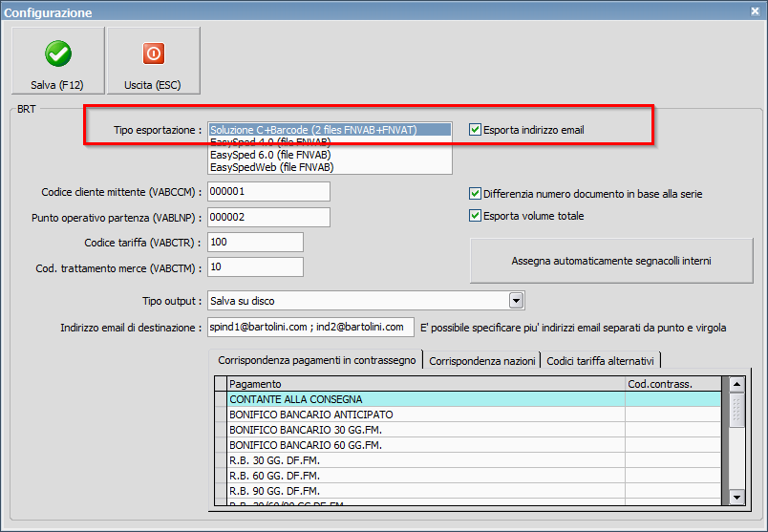
Task: Select the BONIFICO BANCARIO 60 GG.FM. row
Action: coord(467,445)
